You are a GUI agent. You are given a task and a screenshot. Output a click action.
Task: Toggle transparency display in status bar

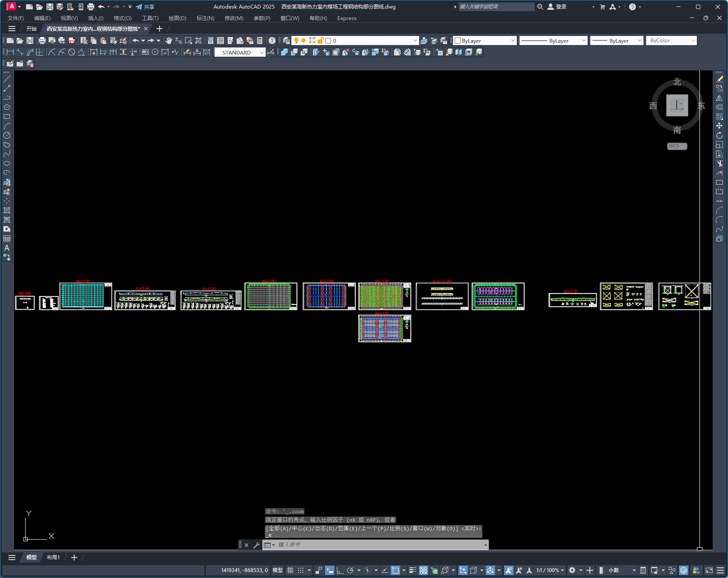(x=423, y=570)
